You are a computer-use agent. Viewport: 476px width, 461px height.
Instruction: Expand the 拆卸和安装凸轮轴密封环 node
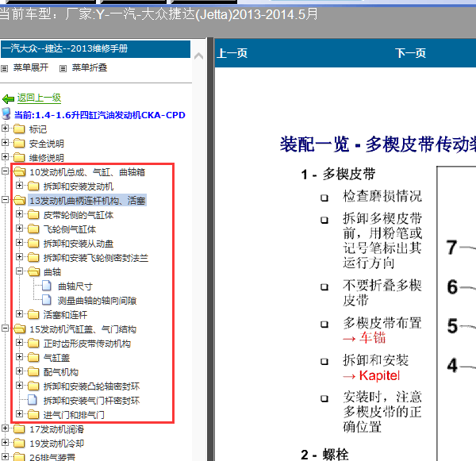coord(19,386)
